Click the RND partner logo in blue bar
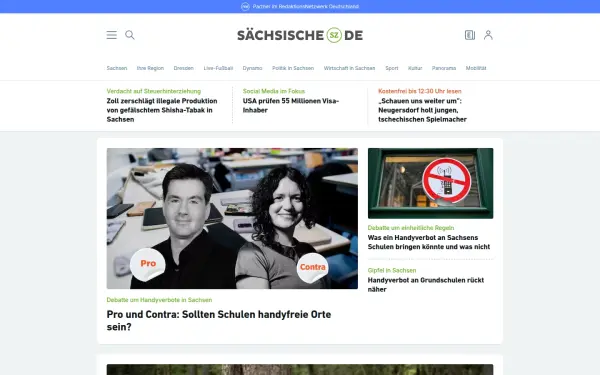600x375 pixels. coord(245,7)
